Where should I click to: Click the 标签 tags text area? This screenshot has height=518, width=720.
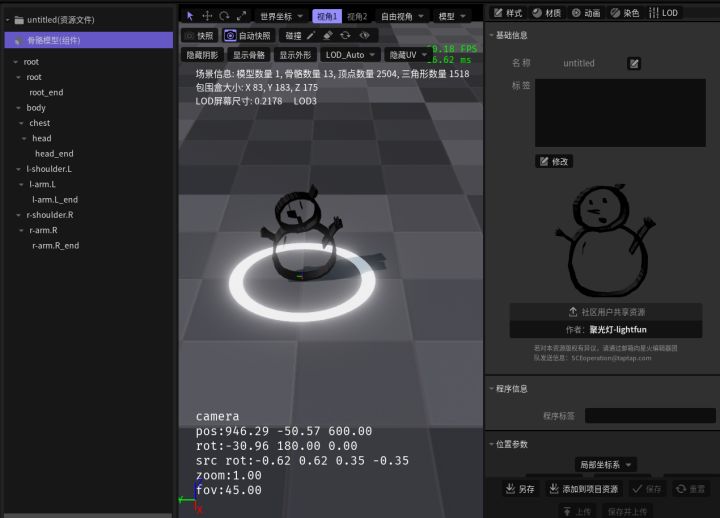click(x=620, y=113)
